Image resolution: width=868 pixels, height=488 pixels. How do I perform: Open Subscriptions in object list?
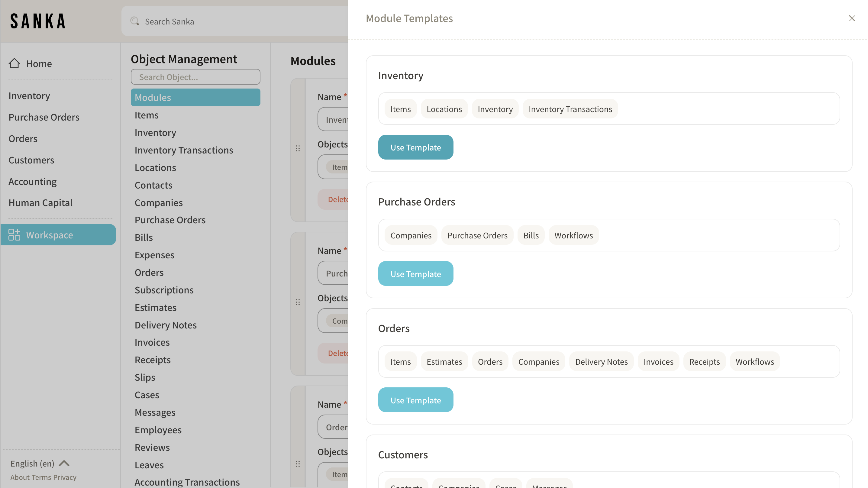pyautogui.click(x=164, y=290)
